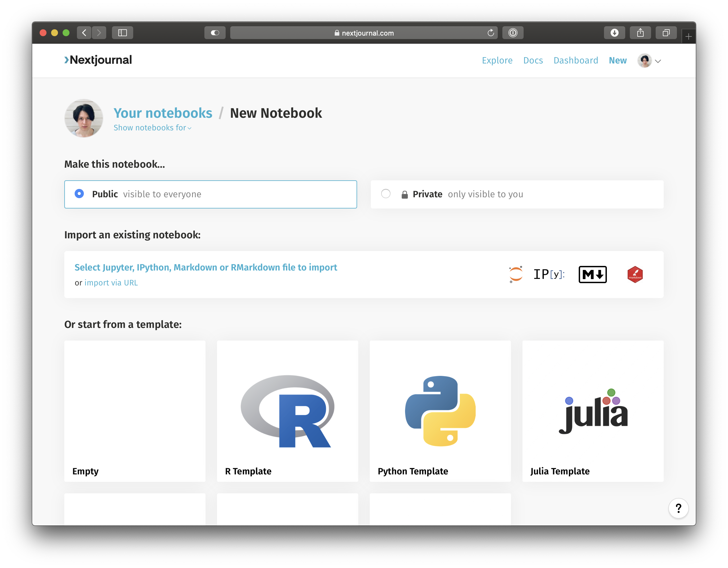Image resolution: width=728 pixels, height=568 pixels.
Task: Click the large profile photo
Action: point(84,118)
